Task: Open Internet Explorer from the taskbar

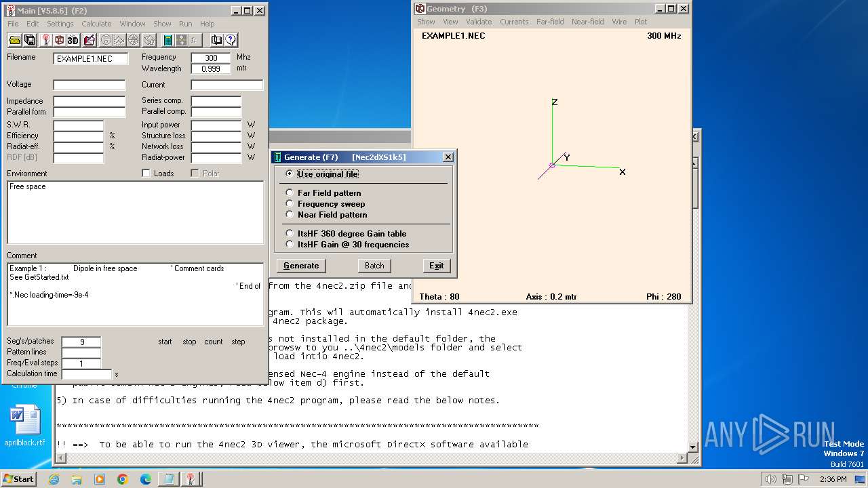Action: click(x=54, y=479)
